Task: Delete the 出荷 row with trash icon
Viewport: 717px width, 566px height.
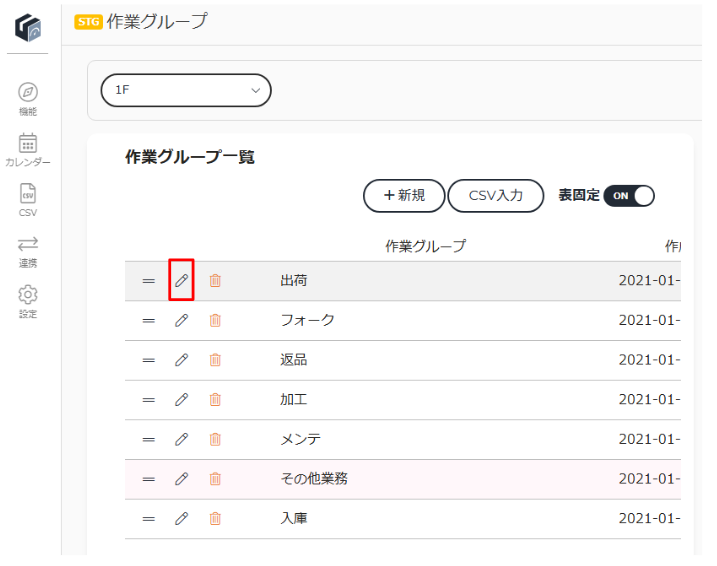Action: (215, 280)
